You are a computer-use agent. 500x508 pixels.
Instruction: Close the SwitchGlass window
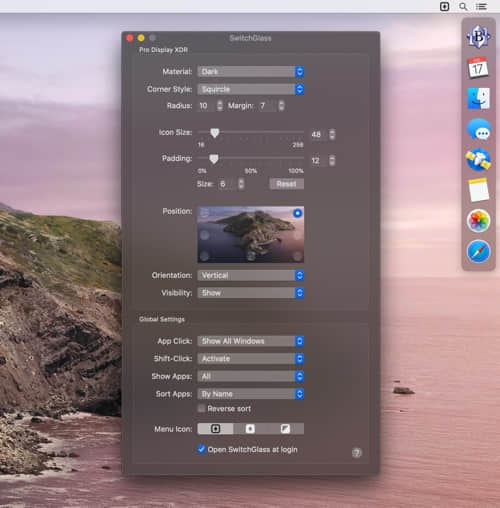130,38
